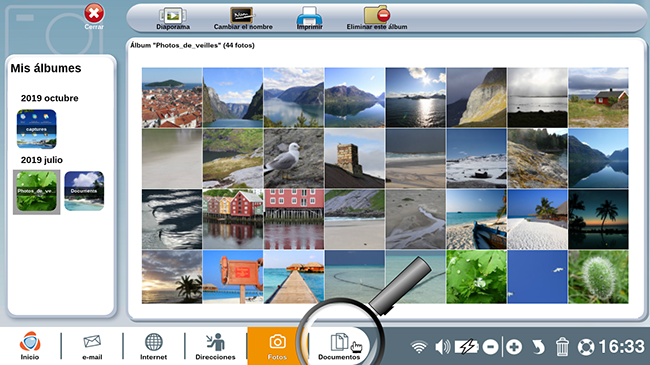Zoom in with the plus button
Viewport: 650px width, 365px height.
(514, 347)
